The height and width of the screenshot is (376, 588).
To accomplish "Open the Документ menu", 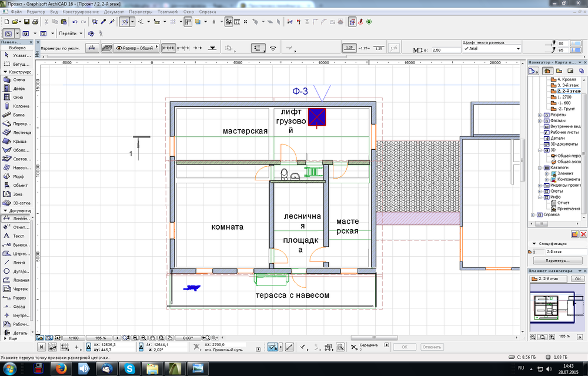I will tap(113, 12).
